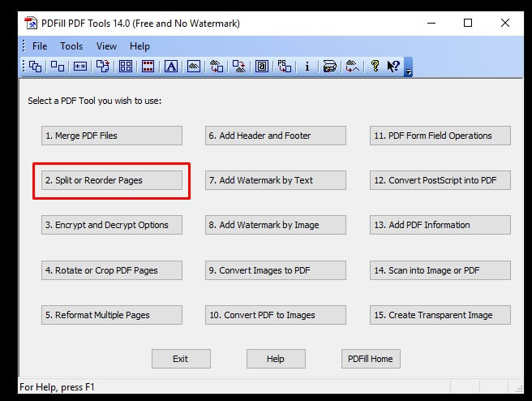The image size is (532, 401).
Task: Click the 'Select a PDF Tool you wish to use:' label
Action: (x=95, y=101)
